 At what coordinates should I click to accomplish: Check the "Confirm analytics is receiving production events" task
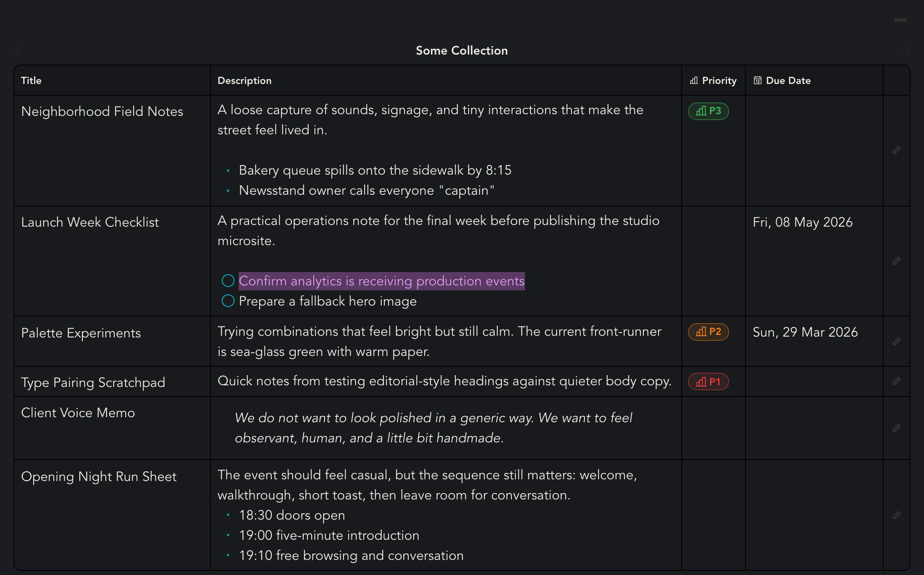pyautogui.click(x=228, y=280)
